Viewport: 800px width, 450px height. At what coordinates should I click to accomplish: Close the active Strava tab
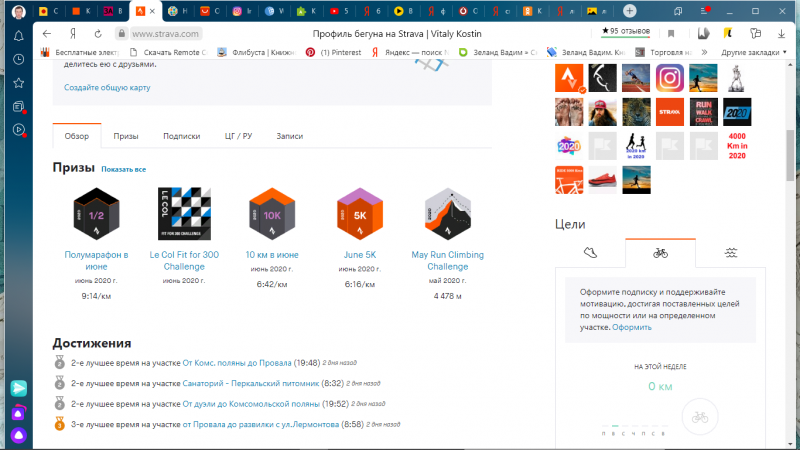click(x=152, y=11)
